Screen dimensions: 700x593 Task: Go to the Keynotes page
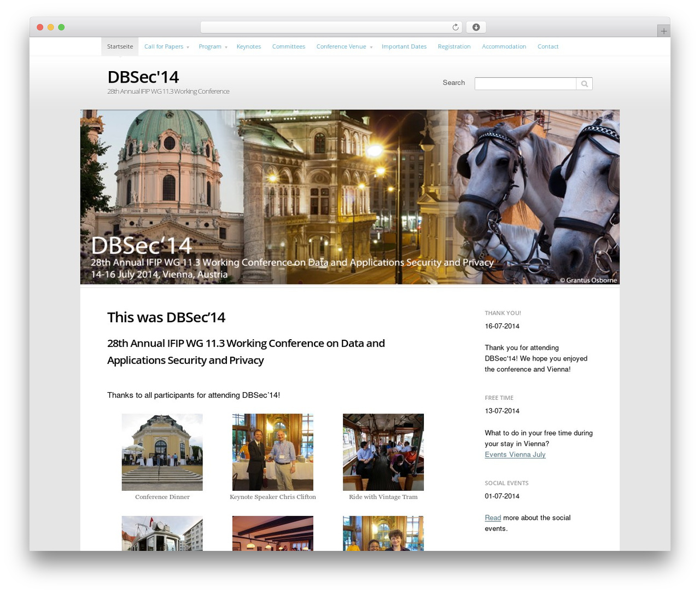click(x=249, y=46)
